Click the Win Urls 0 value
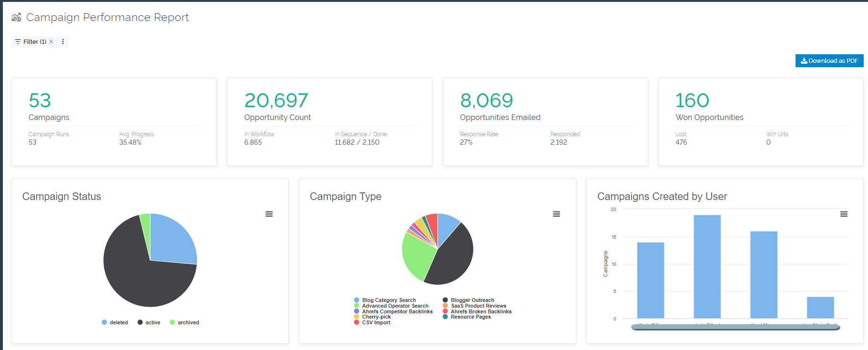868x350 pixels. click(x=768, y=142)
